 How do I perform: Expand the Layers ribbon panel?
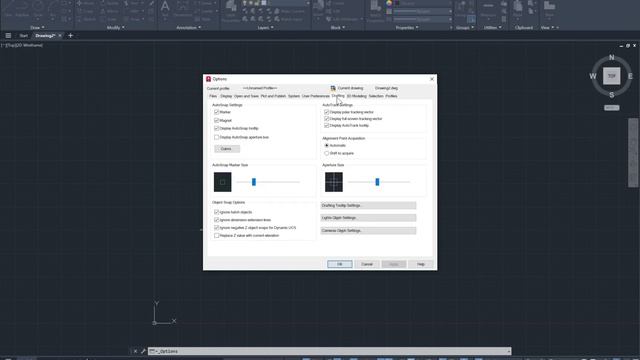(x=265, y=27)
